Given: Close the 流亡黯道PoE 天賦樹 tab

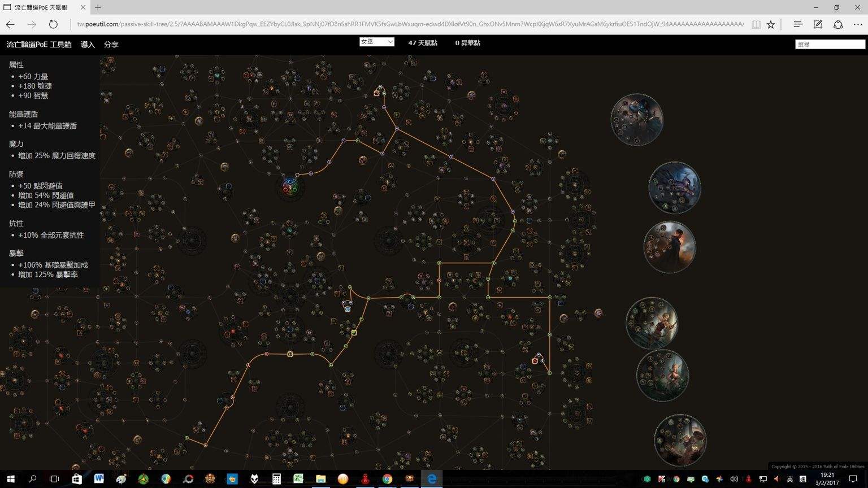Looking at the screenshot, I should click(x=83, y=7).
